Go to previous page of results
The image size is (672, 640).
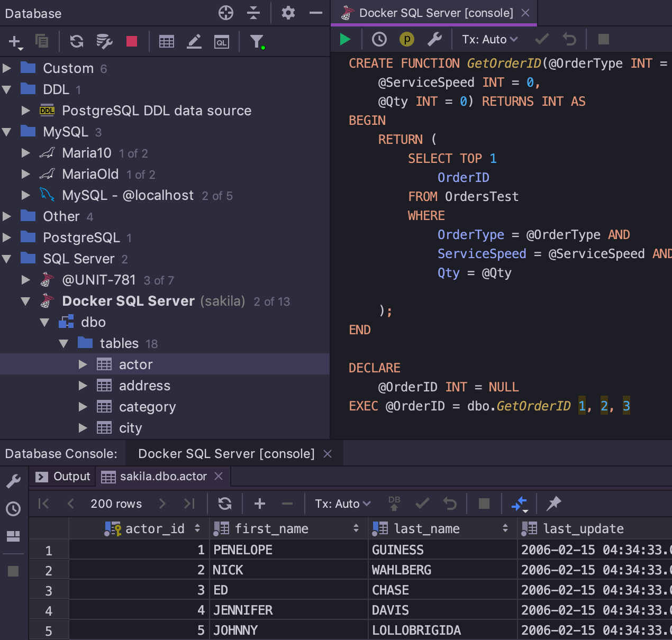pos(70,504)
